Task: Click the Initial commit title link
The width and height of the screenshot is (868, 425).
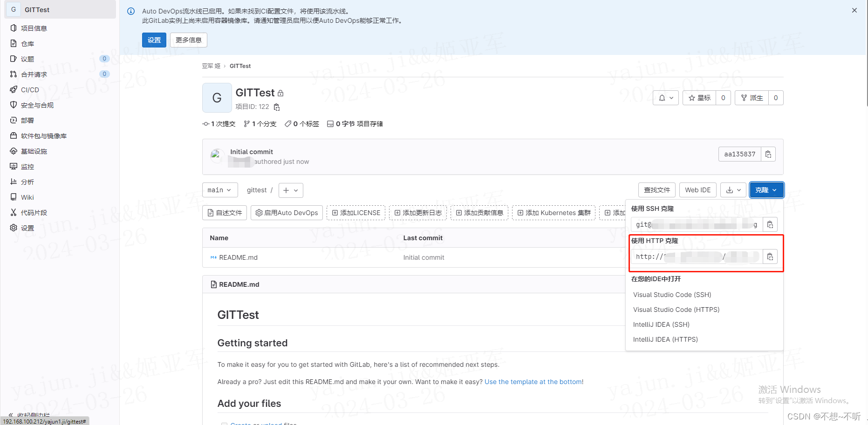Action: coord(252,152)
